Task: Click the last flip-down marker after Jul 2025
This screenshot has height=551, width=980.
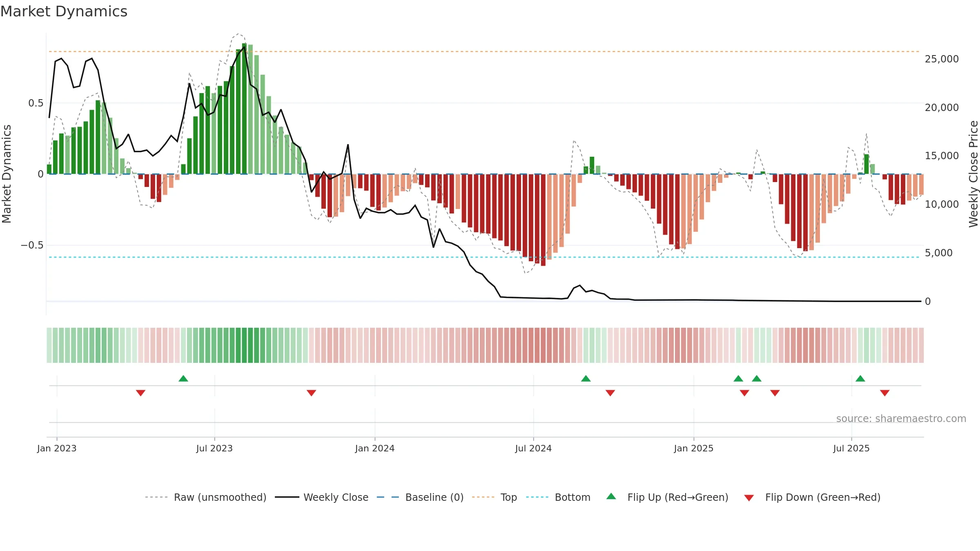Action: click(885, 393)
